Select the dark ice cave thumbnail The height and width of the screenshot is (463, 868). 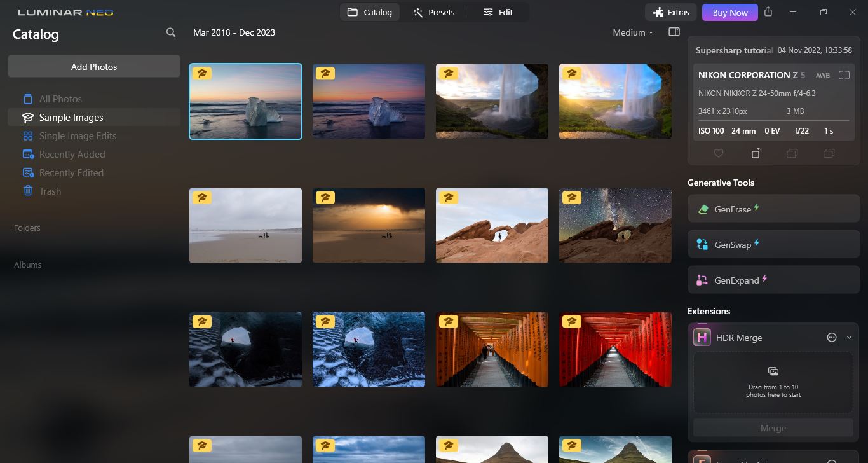pos(245,349)
